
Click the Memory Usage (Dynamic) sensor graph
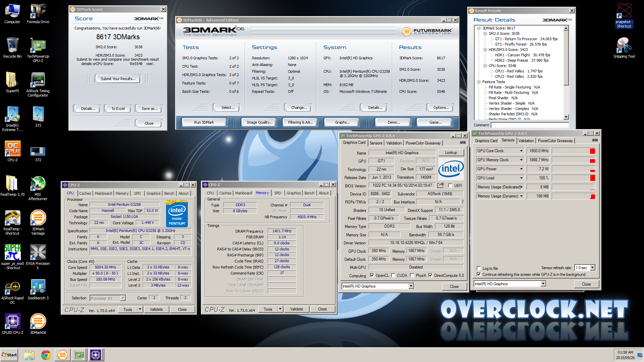pyautogui.click(x=574, y=196)
